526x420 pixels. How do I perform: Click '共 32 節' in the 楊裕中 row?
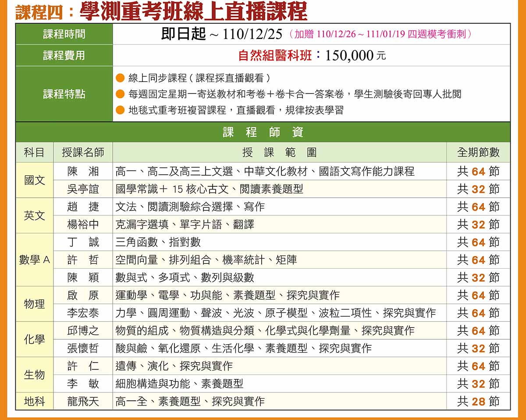(478, 225)
